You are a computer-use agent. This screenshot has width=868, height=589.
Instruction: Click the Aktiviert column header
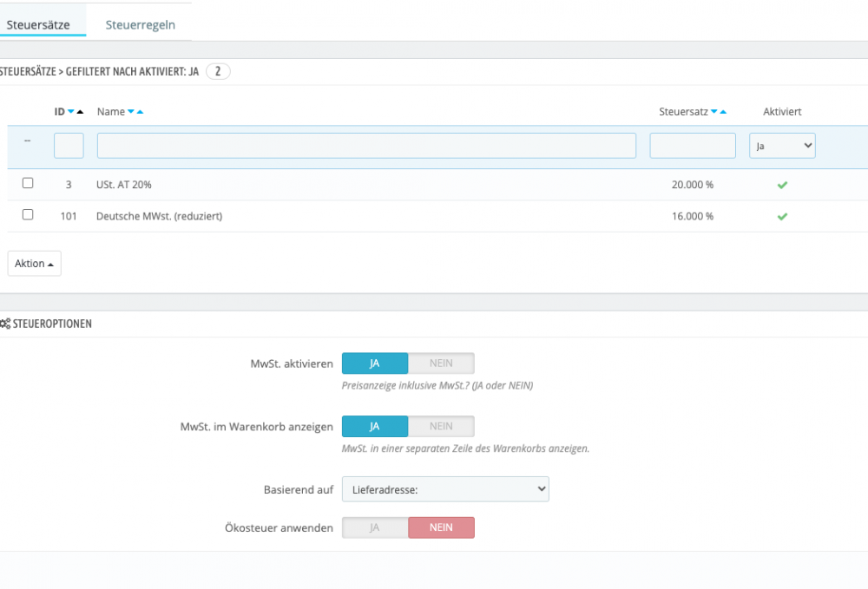pos(782,112)
